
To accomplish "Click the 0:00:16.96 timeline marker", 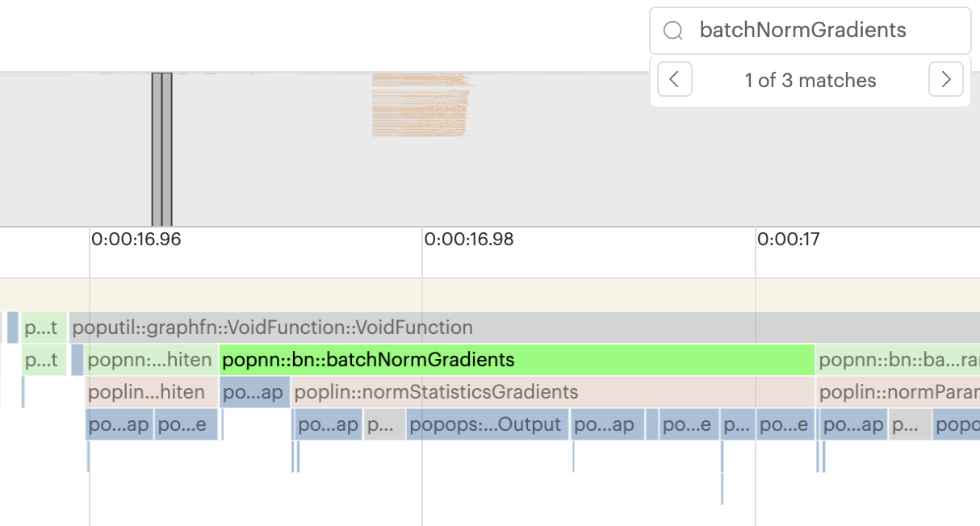I will (x=136, y=240).
